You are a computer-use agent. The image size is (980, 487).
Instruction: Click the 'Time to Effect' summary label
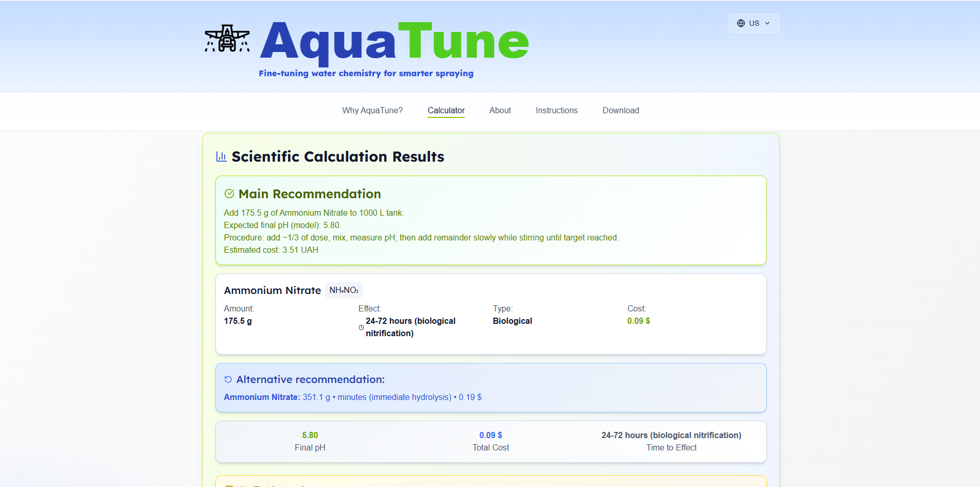pos(671,447)
